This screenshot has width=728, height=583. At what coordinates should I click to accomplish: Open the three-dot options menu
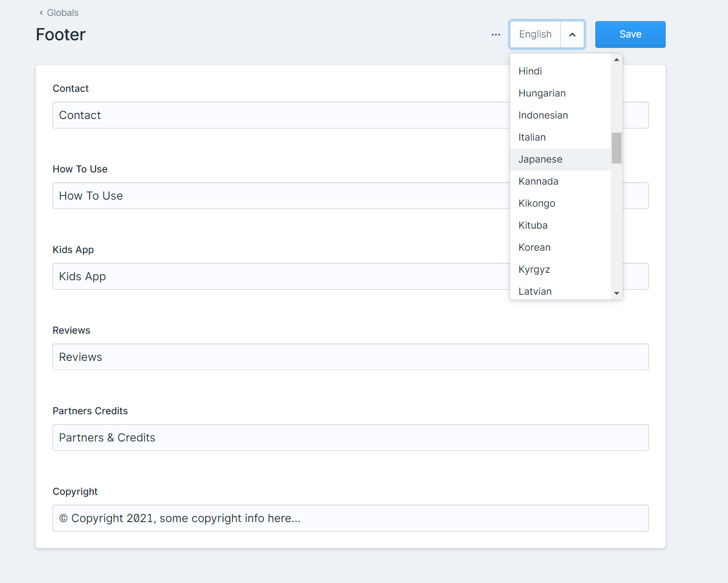pos(495,34)
